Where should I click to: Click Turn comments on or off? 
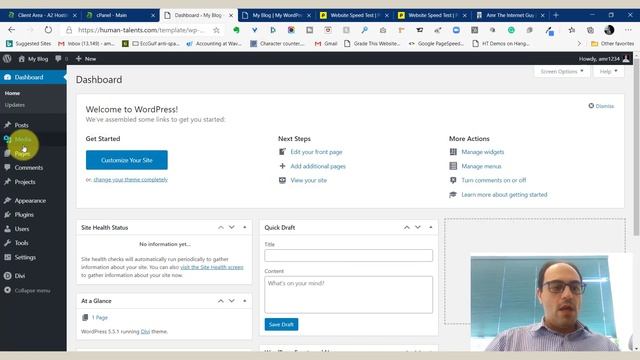click(493, 180)
